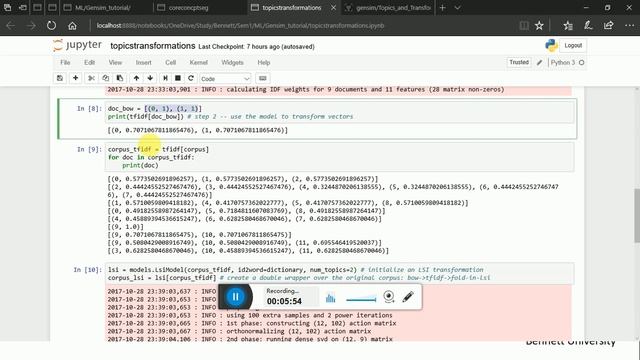
Task: Open cell type Code dropdown
Action: coord(225,78)
